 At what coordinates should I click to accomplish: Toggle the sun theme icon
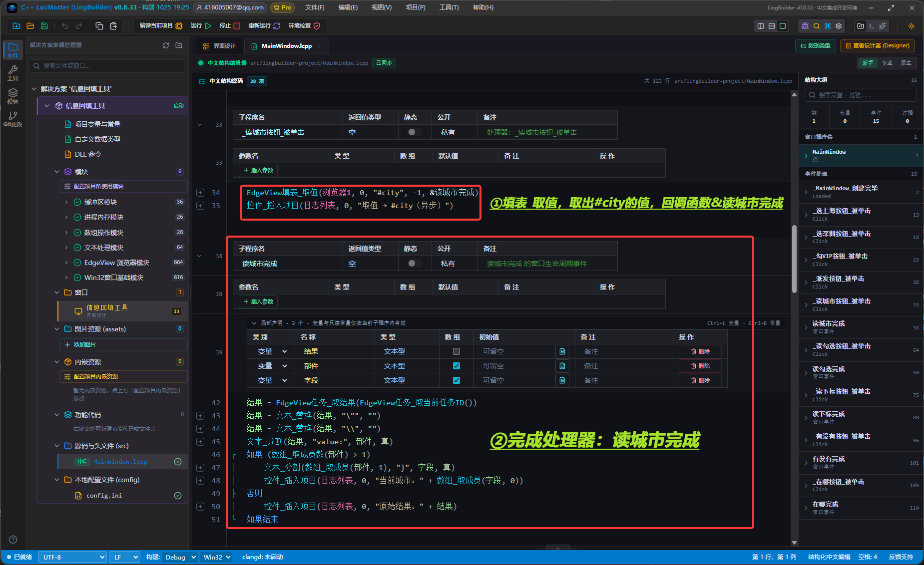coord(912,26)
